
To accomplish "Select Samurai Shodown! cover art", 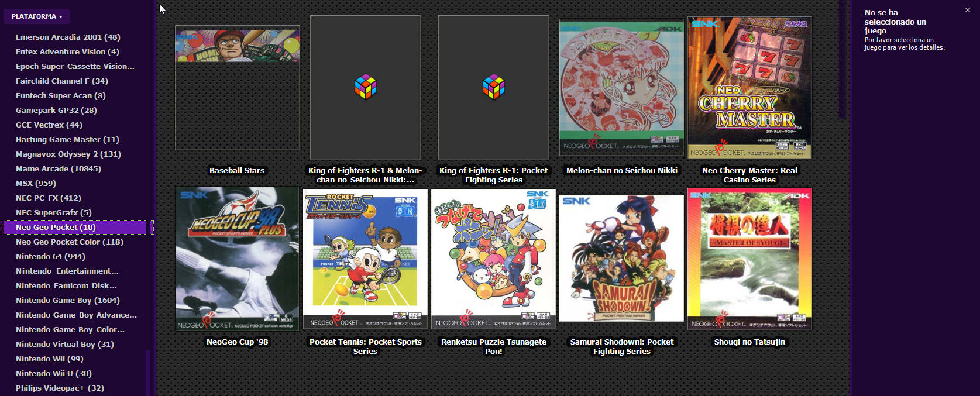I will pos(621,259).
